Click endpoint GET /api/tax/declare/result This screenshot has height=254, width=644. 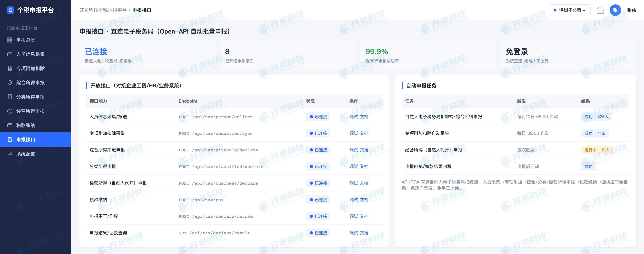coord(214,233)
